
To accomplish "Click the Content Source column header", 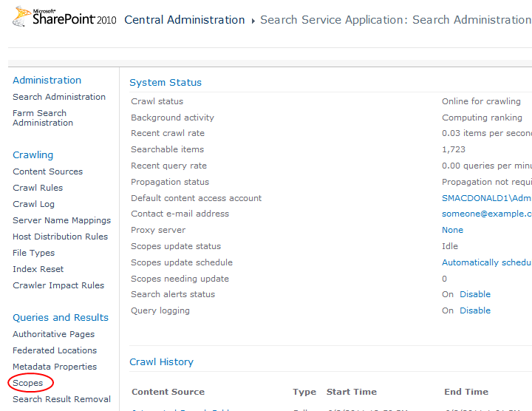I will tap(168, 392).
